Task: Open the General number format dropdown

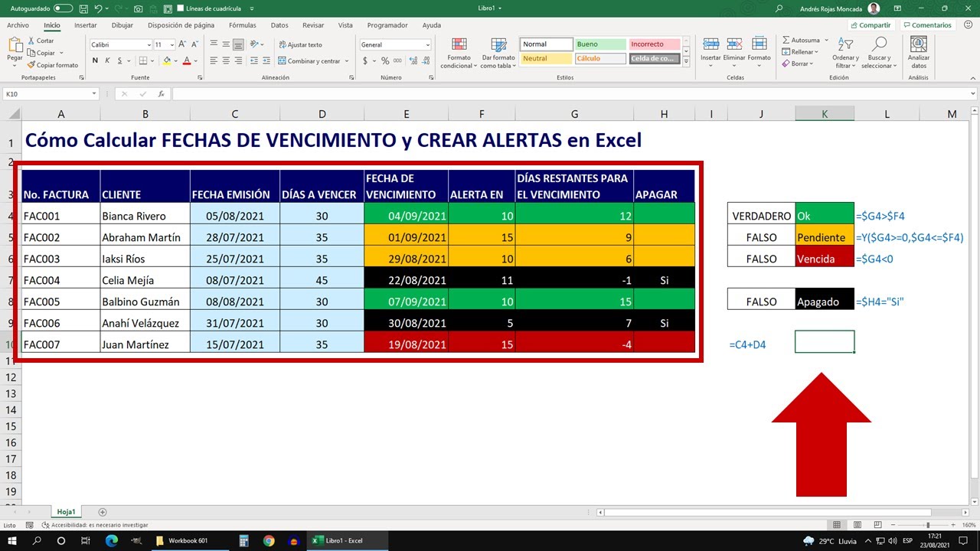Action: point(427,44)
